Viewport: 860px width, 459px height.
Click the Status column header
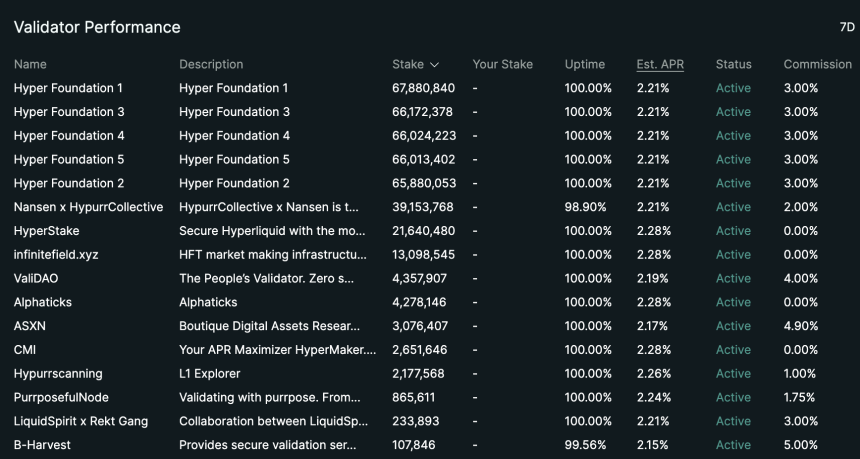coord(733,64)
